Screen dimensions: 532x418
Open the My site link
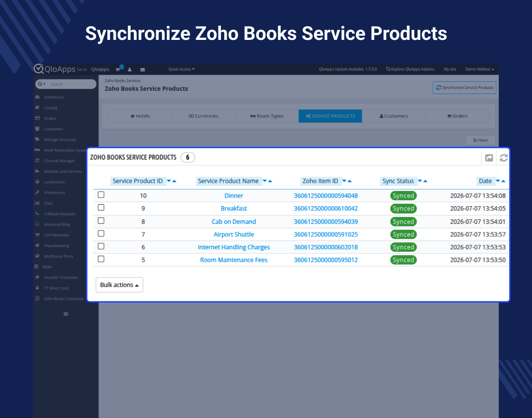click(x=450, y=69)
